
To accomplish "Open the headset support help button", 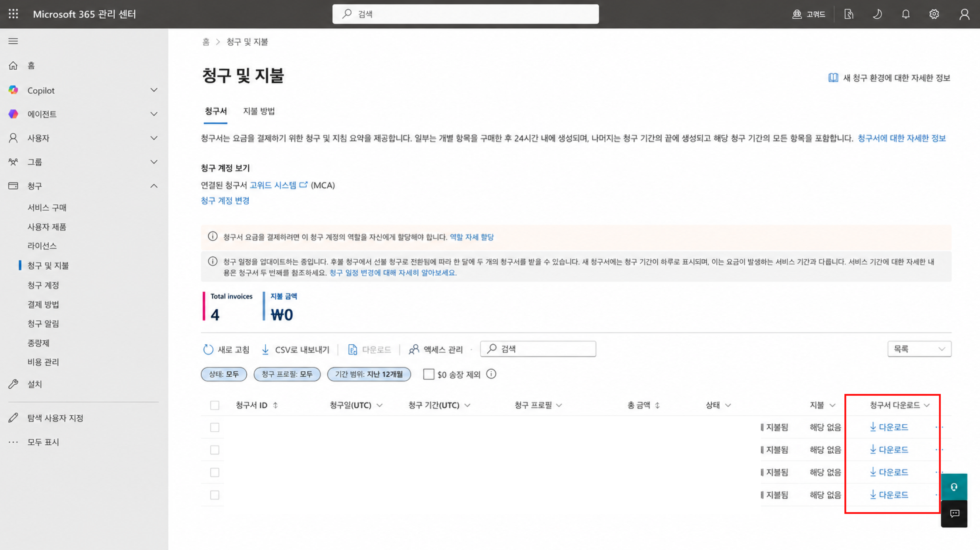I will [954, 487].
